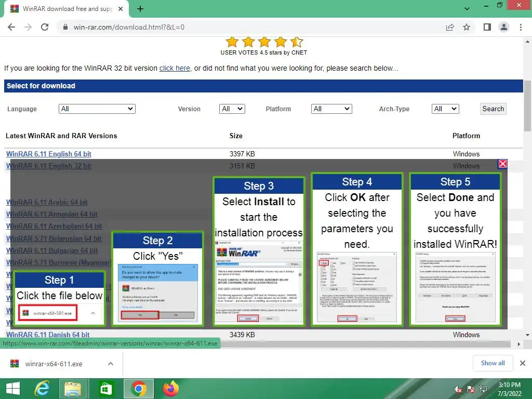Open a new browser tab
532x399 pixels.
[x=140, y=9]
